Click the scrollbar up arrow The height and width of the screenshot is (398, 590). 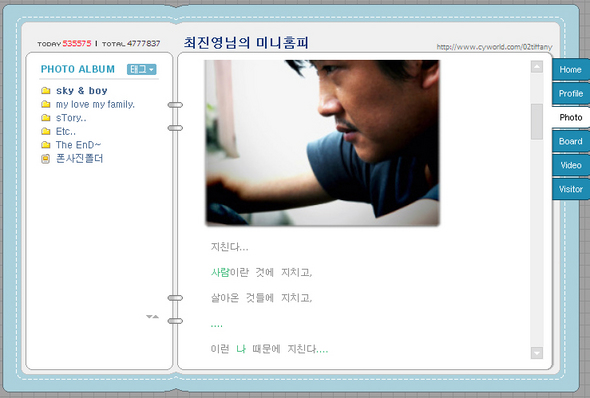tap(537, 67)
